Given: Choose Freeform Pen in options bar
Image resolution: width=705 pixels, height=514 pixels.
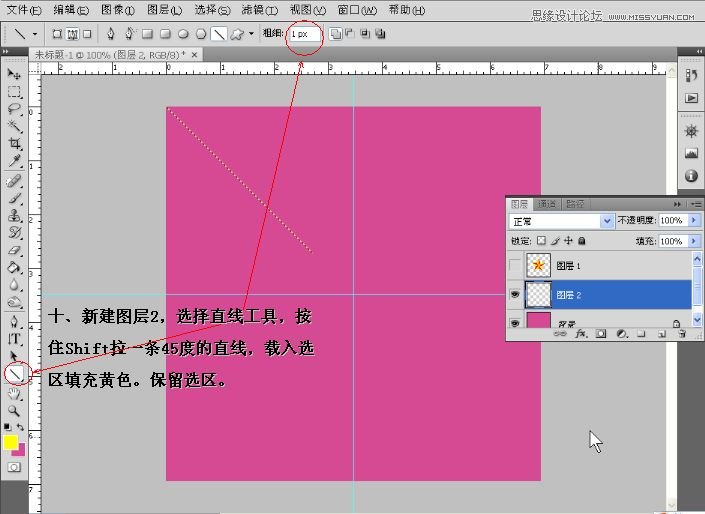Looking at the screenshot, I should (129, 34).
